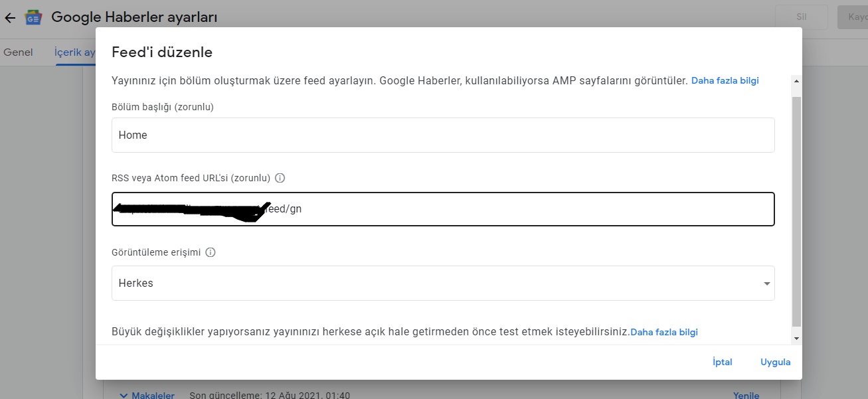Click the Yenile link next to Makaleler

[746, 395]
